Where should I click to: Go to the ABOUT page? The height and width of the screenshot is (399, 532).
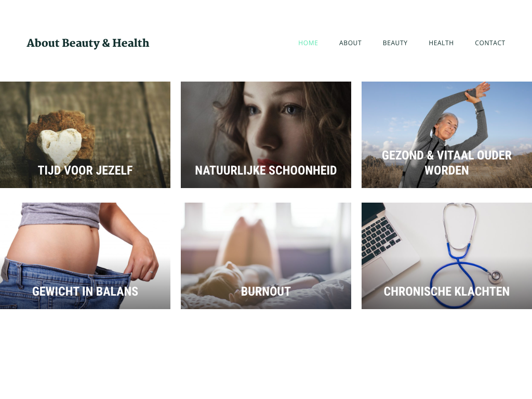[350, 43]
